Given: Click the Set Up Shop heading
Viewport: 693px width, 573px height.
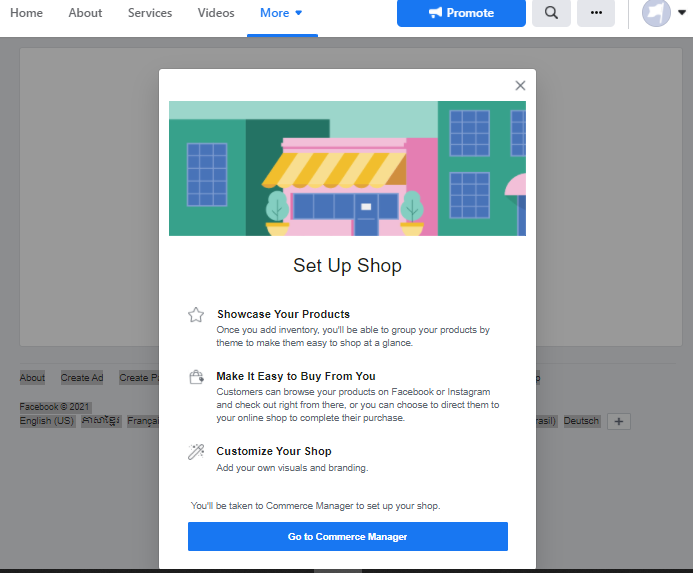Looking at the screenshot, I should coord(347,266).
